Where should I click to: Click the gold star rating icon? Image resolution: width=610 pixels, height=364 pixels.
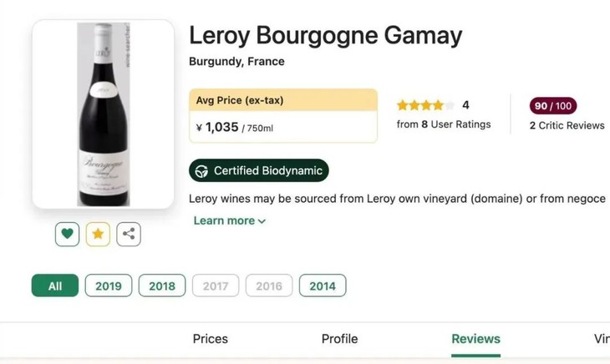pos(98,234)
